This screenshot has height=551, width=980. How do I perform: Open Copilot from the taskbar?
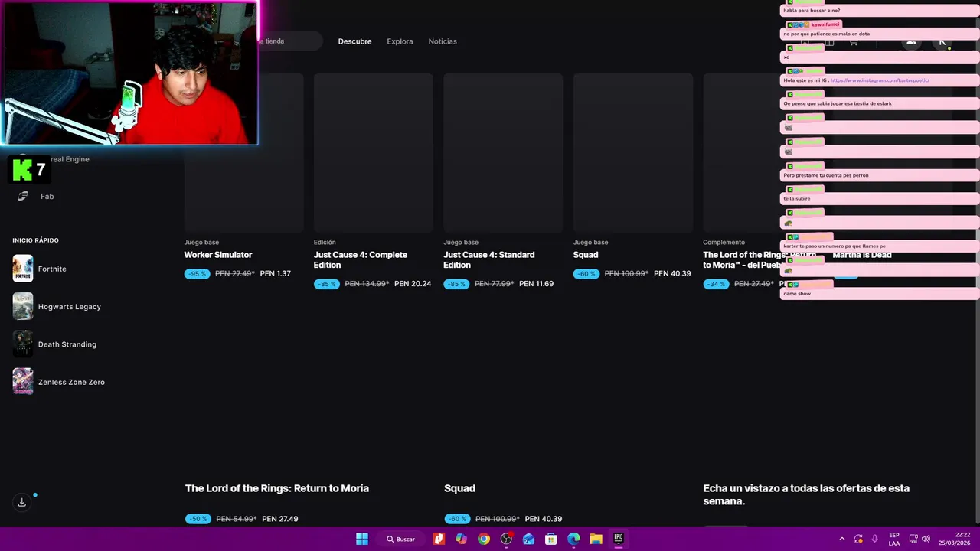pos(461,539)
